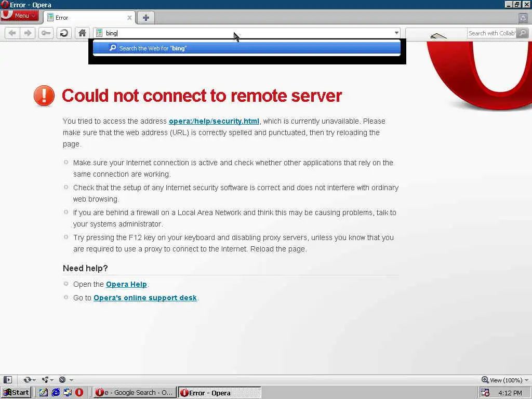Click the Search with Collab field

coord(491,33)
